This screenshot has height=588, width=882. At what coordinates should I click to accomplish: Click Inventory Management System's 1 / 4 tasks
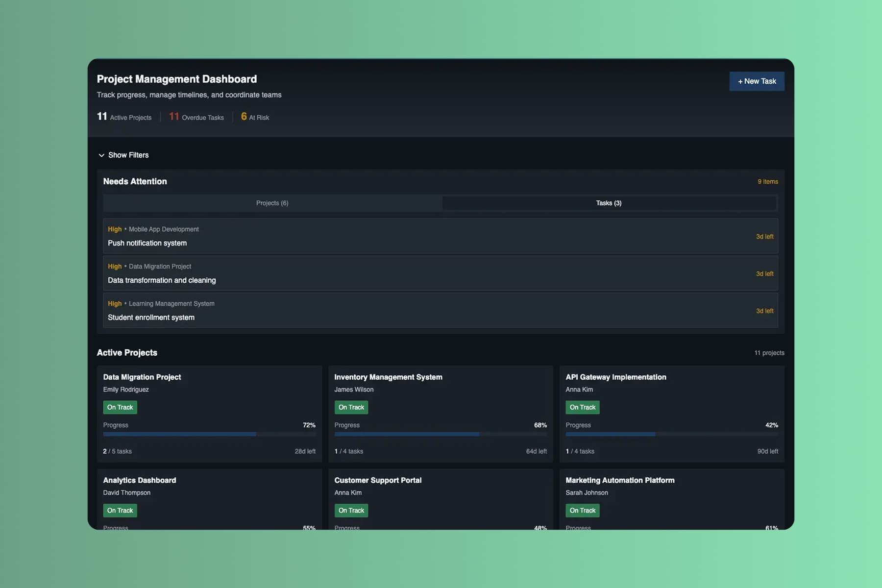click(x=349, y=451)
